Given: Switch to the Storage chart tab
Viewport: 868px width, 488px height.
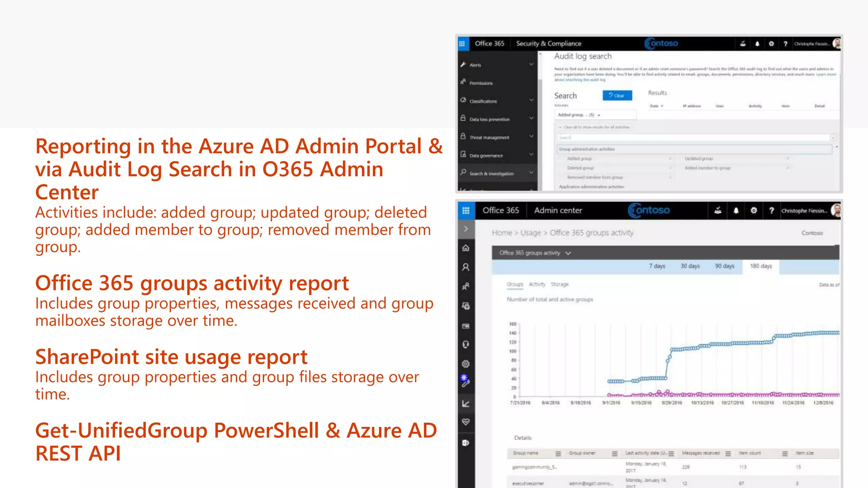Looking at the screenshot, I should [559, 284].
